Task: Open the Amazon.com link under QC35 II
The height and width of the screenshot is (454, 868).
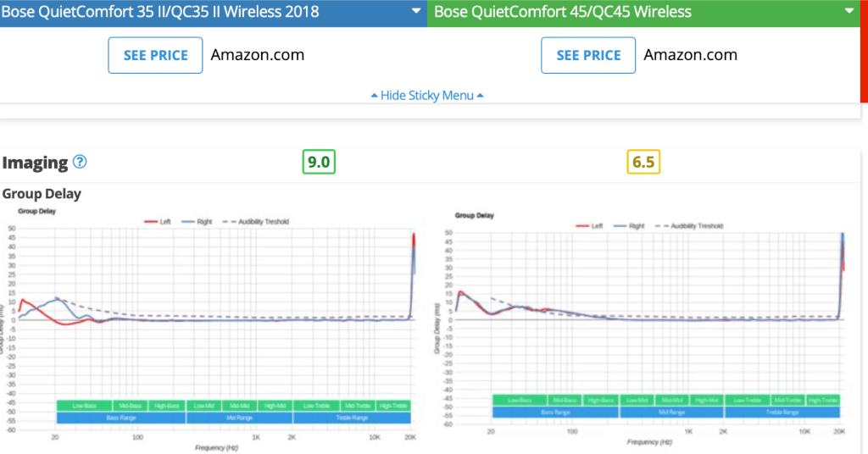Action: click(258, 55)
